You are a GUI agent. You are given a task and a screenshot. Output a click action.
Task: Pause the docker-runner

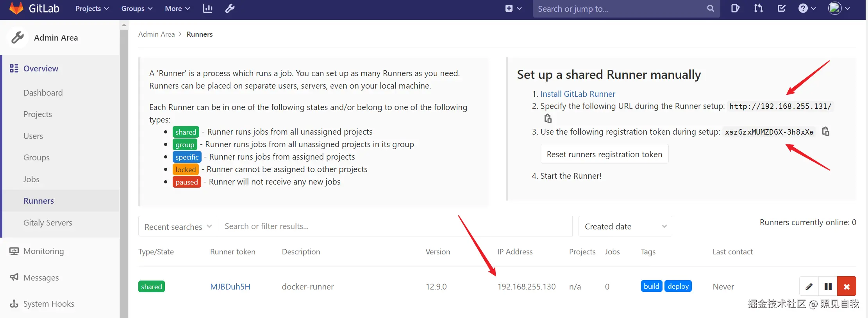(x=828, y=287)
